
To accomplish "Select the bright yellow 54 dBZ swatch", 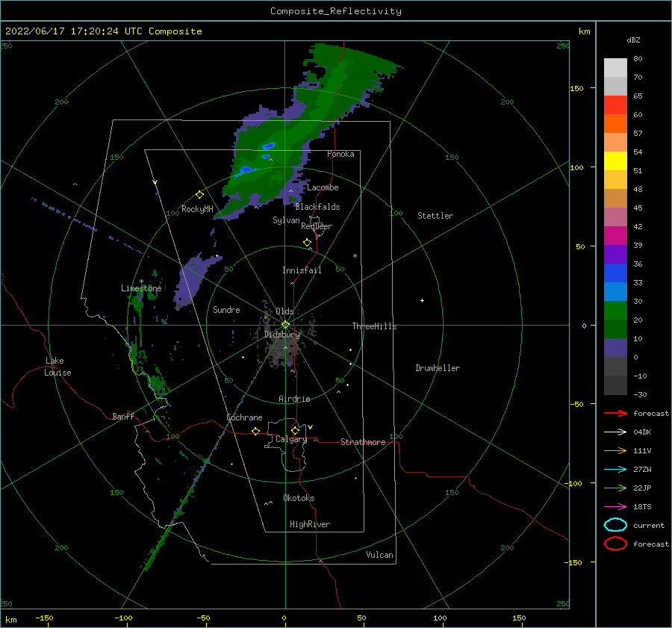I will [615, 161].
